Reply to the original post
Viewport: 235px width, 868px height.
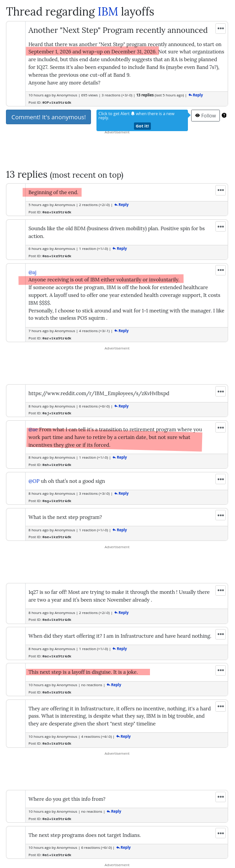(x=196, y=95)
